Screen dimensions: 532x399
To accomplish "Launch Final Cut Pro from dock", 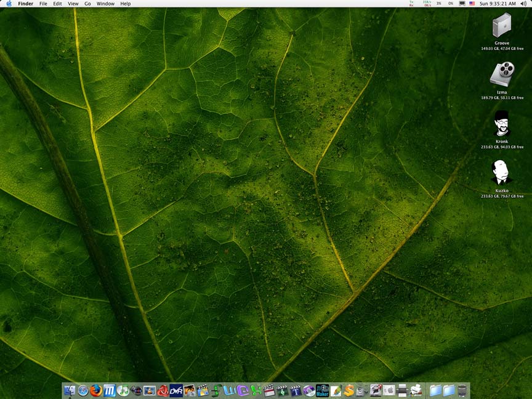I will (269, 390).
